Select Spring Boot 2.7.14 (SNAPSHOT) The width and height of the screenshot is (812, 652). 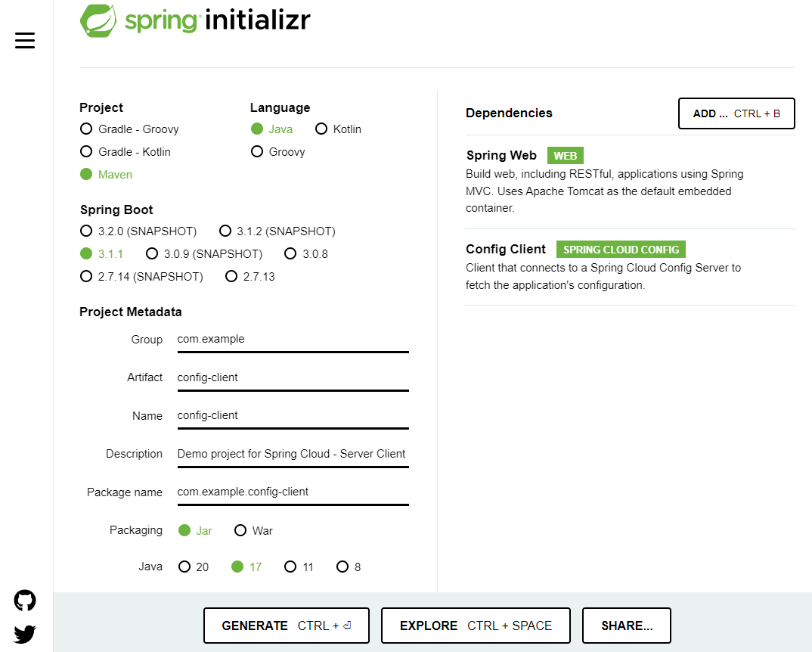pyautogui.click(x=141, y=277)
